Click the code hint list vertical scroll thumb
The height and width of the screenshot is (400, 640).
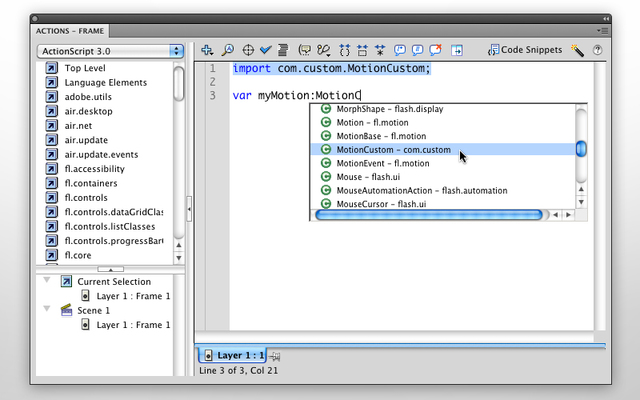pos(581,149)
